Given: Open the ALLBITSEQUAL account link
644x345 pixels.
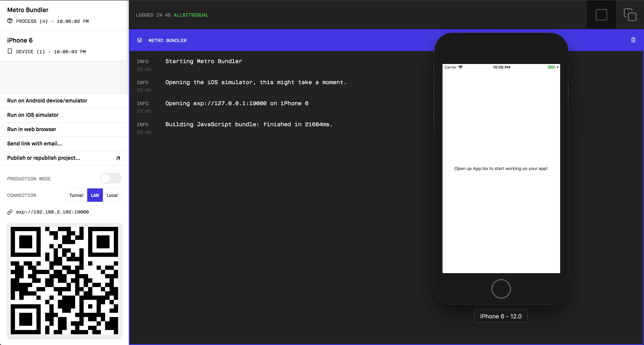Looking at the screenshot, I should point(191,15).
